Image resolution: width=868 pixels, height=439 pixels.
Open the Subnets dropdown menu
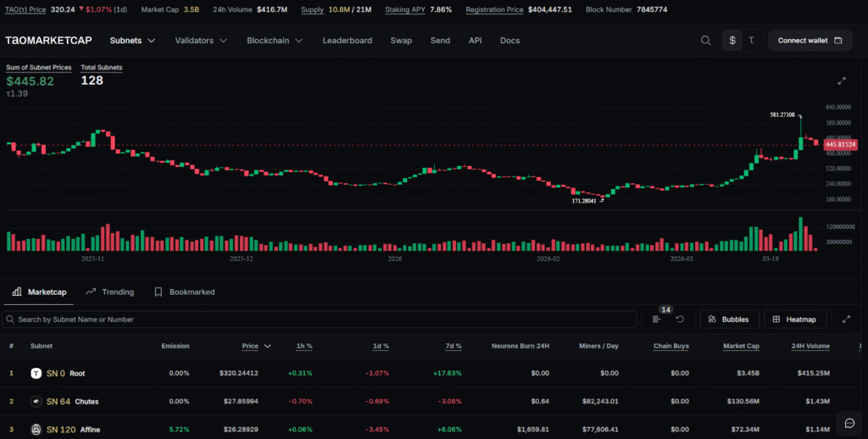[132, 41]
